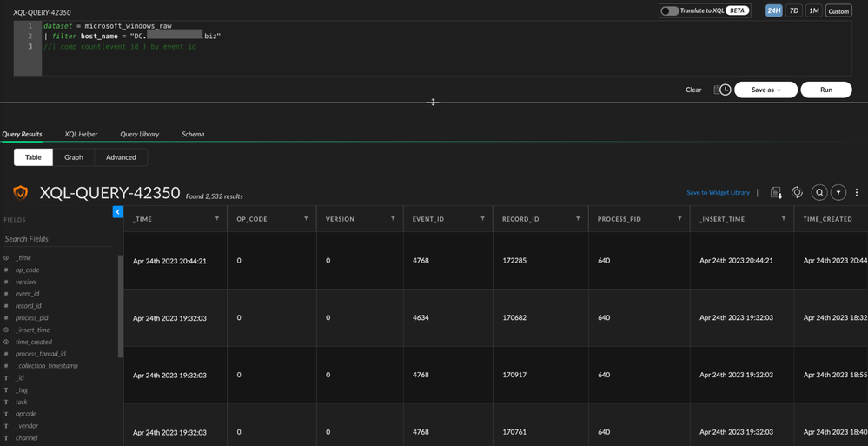Open the EVENT_ID column filter arrow
The width and height of the screenshot is (868, 446).
[x=482, y=219]
